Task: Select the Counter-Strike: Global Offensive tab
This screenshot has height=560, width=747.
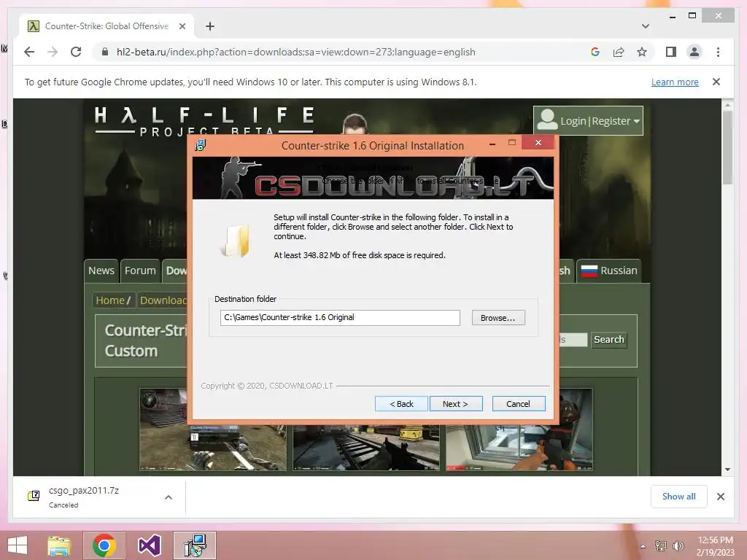Action: tap(107, 26)
